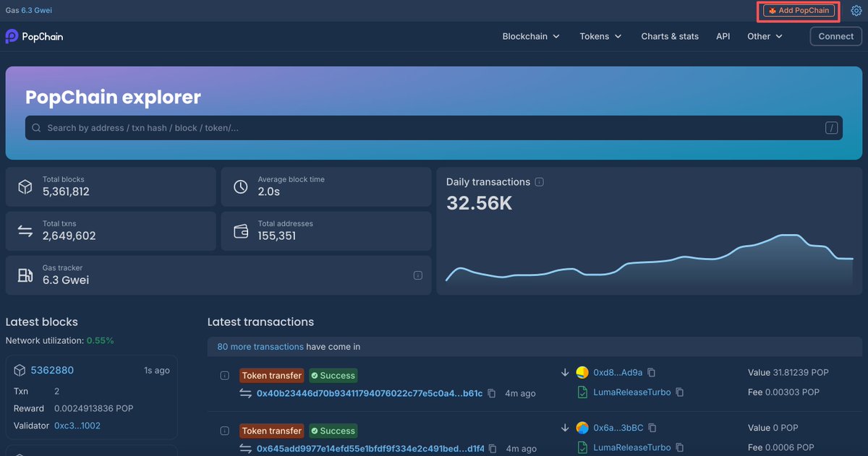The image size is (868, 456).
Task: Expand the Other menu
Action: 765,36
